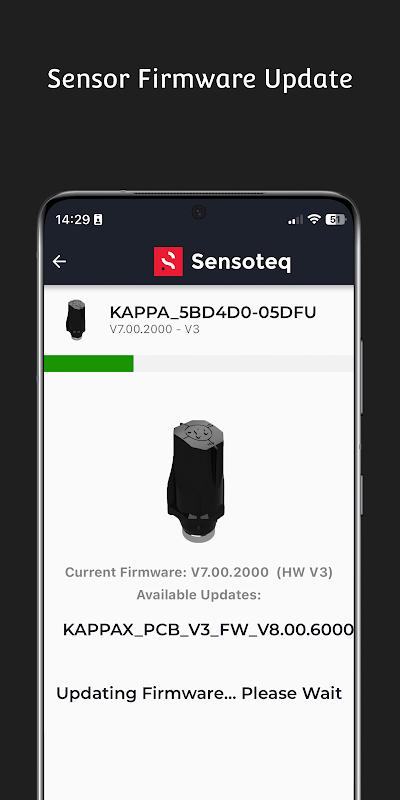400x800 pixels.
Task: Tap the 14:29 clock in the status bar
Action: point(72,220)
